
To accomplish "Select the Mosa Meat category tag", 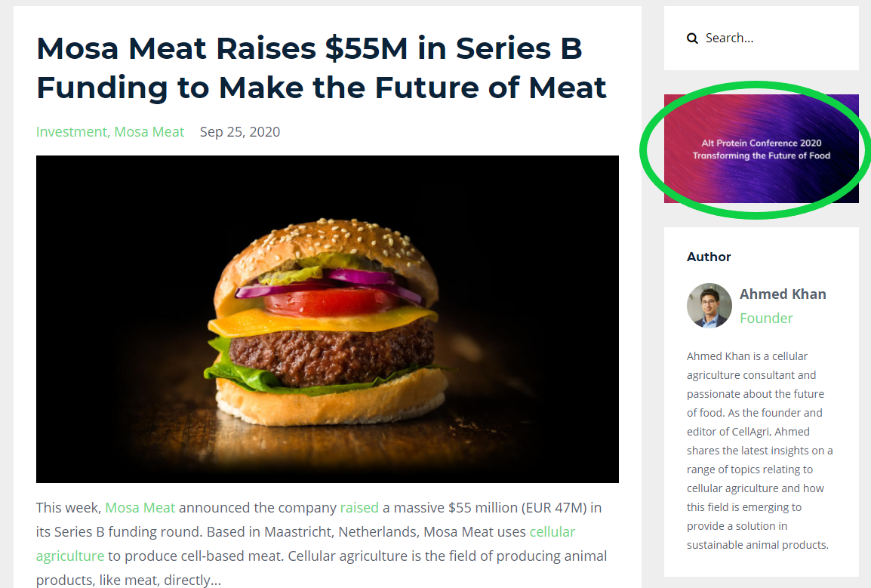I will coord(149,132).
